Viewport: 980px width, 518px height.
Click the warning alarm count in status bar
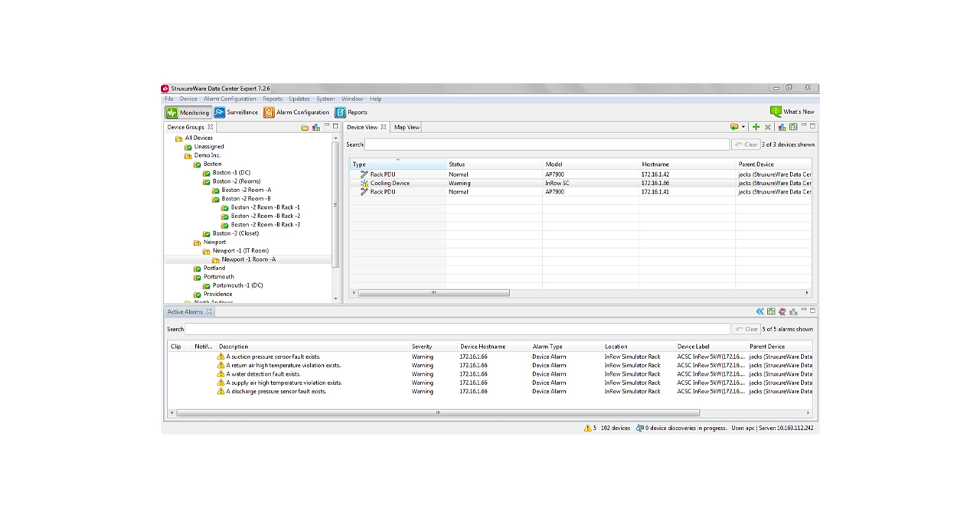[x=590, y=428]
